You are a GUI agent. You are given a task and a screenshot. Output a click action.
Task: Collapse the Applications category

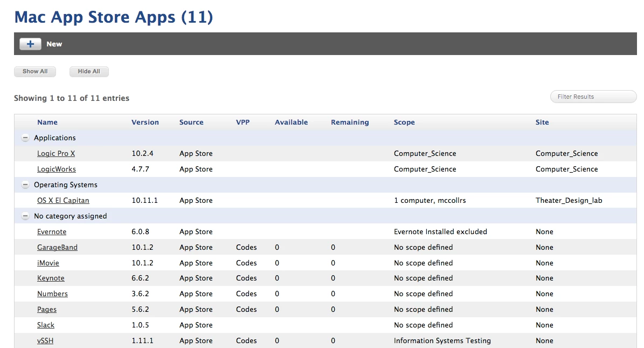(x=25, y=138)
